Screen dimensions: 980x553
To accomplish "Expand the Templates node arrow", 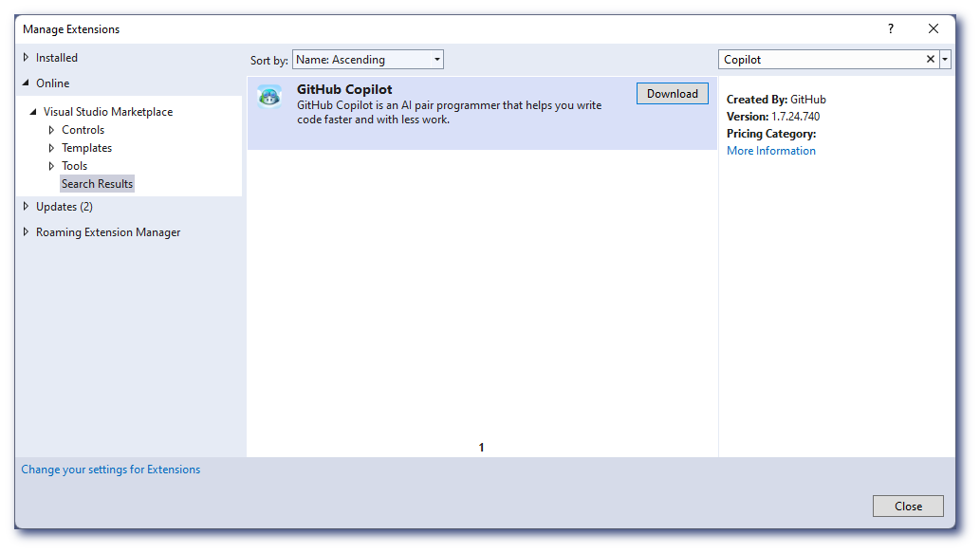I will click(51, 148).
